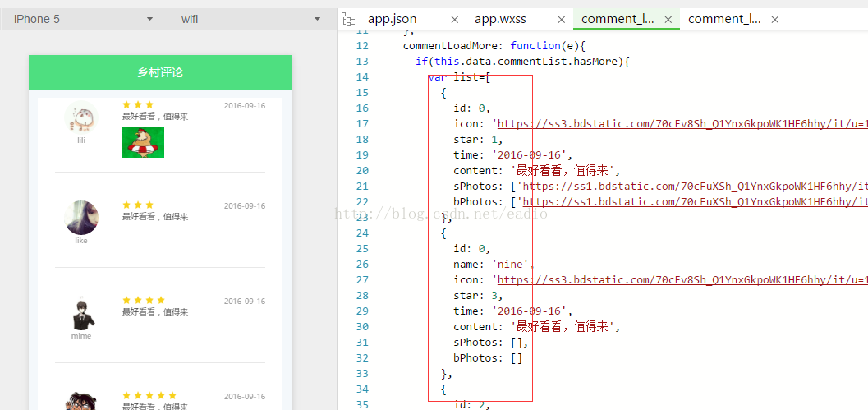
Task: Close the last comment_l... tab
Action: (775, 20)
